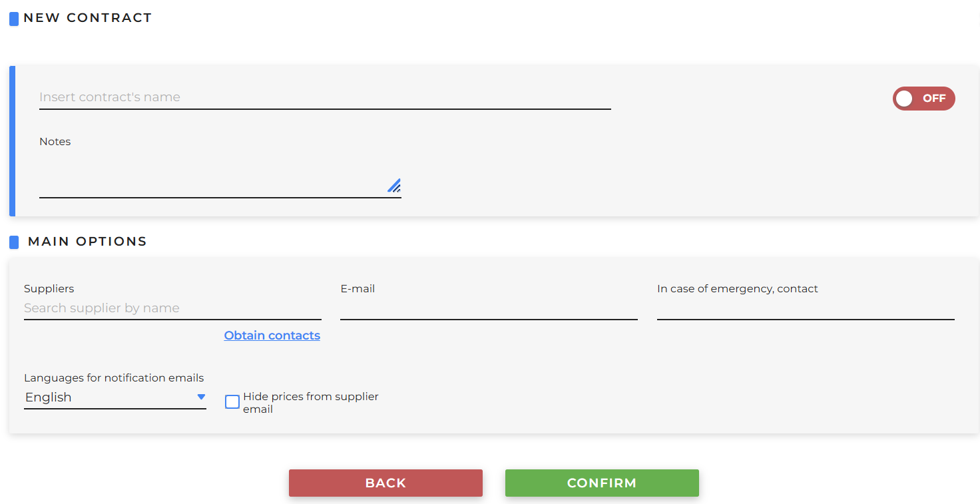This screenshot has height=504, width=980.
Task: Follow the Obtain contacts link
Action: [x=272, y=336]
